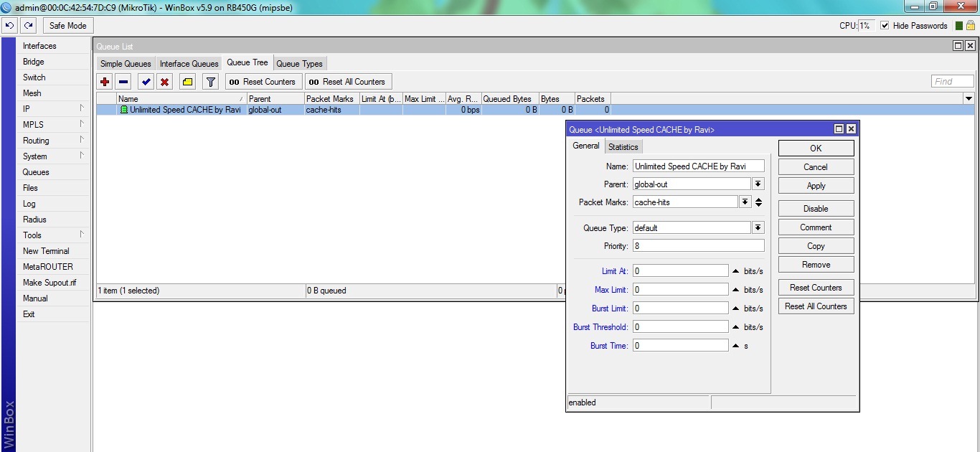Expand the Limit At field arrow
This screenshot has width=980, height=452.
point(735,271)
